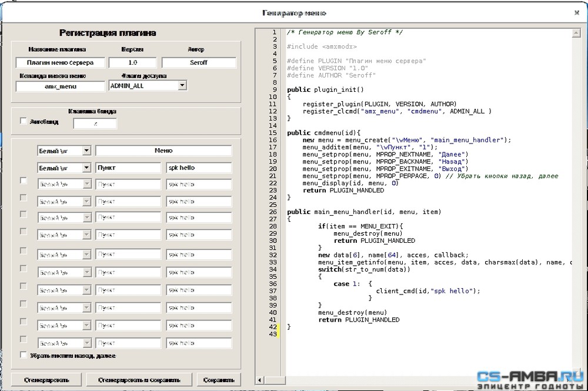Check the Убрать кнопки назад, далее option
This screenshot has width=588, height=391.
tap(24, 355)
